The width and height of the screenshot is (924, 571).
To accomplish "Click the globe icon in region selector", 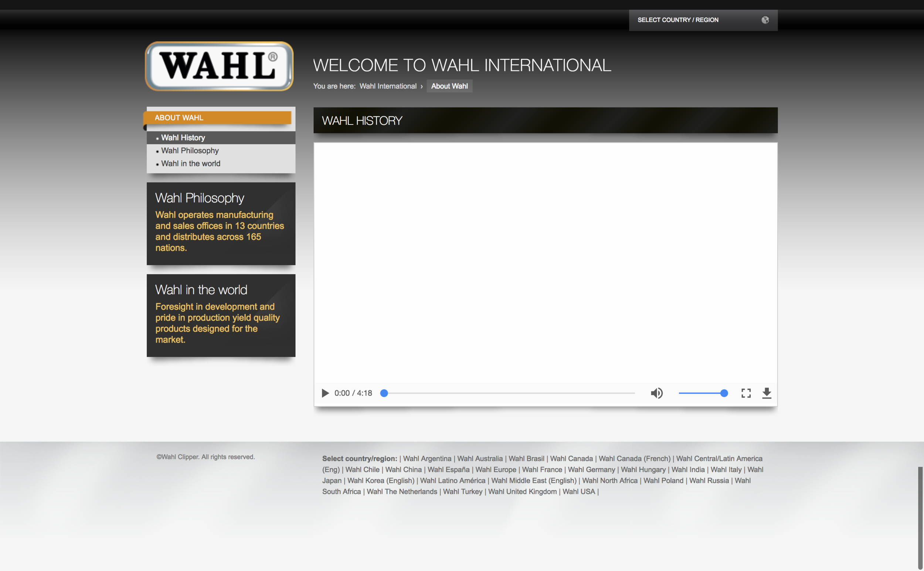I will click(x=765, y=20).
